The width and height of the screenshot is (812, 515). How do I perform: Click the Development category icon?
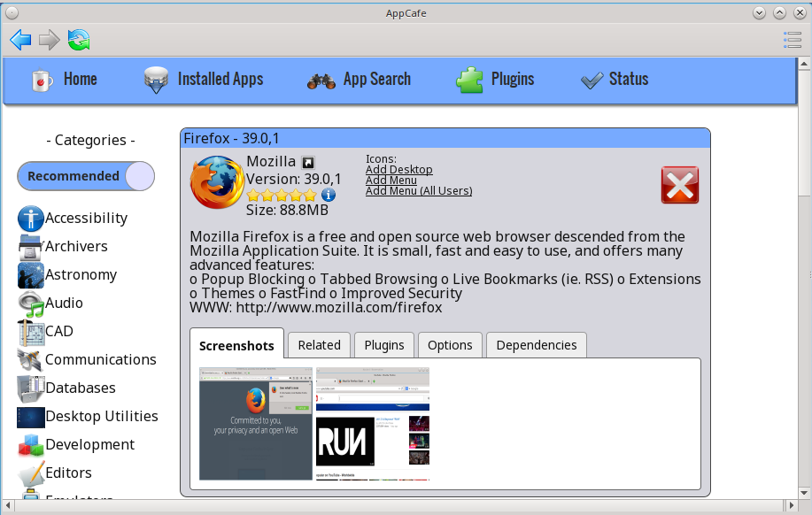pyautogui.click(x=31, y=444)
